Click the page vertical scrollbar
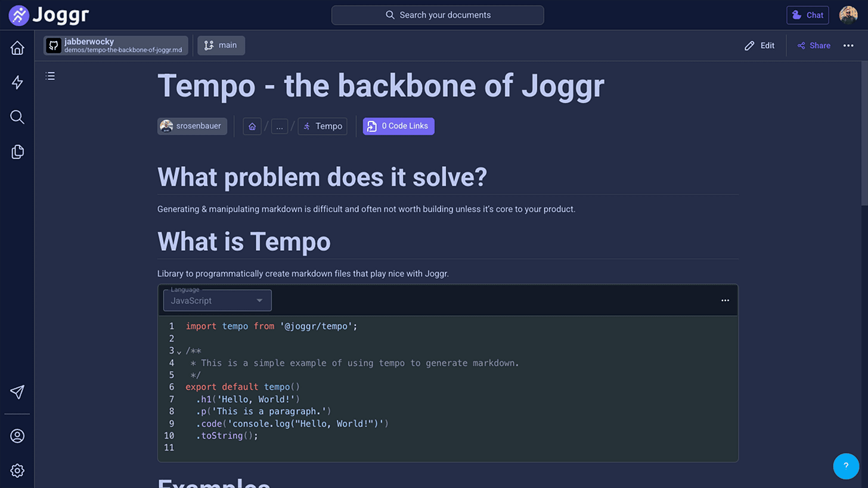 (864, 133)
